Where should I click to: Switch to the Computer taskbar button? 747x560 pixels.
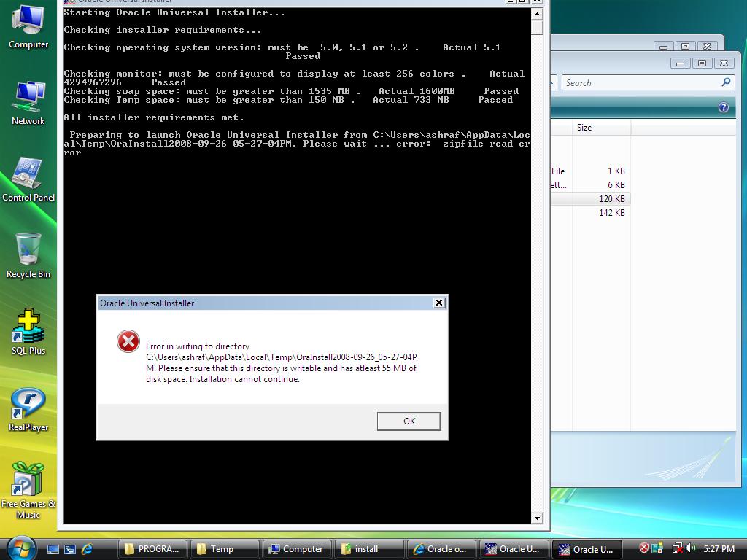296,549
